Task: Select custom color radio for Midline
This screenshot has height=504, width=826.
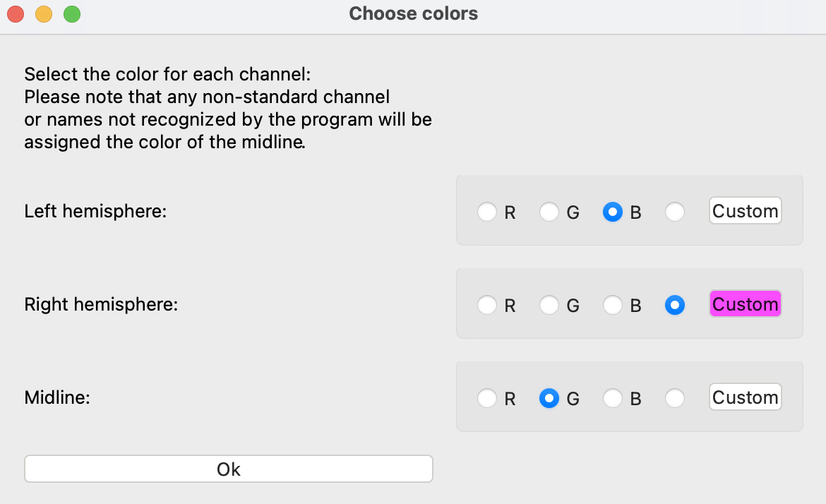Action: coord(675,398)
